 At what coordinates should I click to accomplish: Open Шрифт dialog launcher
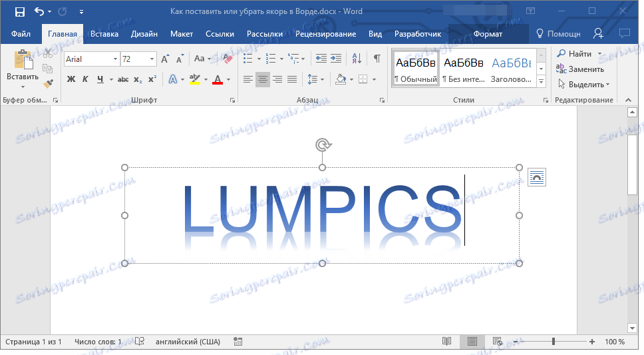click(232, 100)
